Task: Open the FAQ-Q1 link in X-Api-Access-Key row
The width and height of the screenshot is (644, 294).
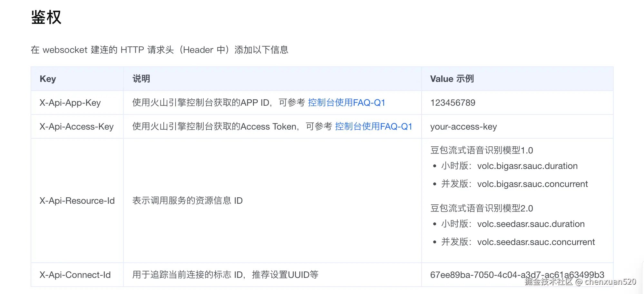Action: pos(374,127)
